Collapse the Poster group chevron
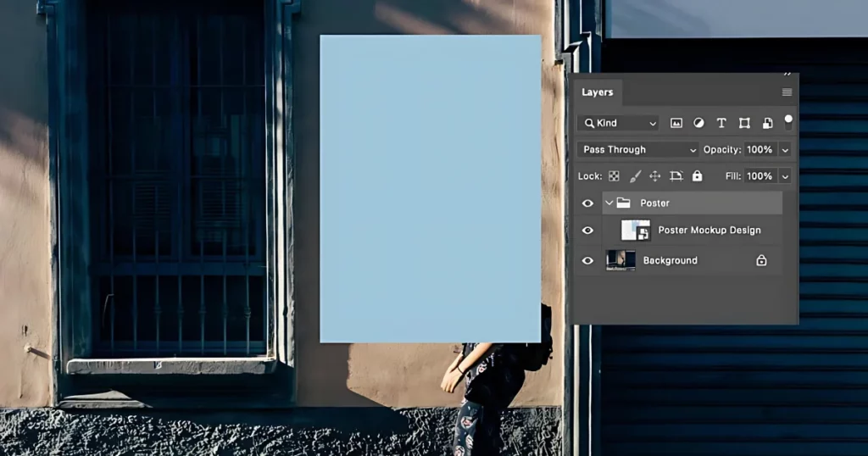The width and height of the screenshot is (868, 456). [609, 203]
